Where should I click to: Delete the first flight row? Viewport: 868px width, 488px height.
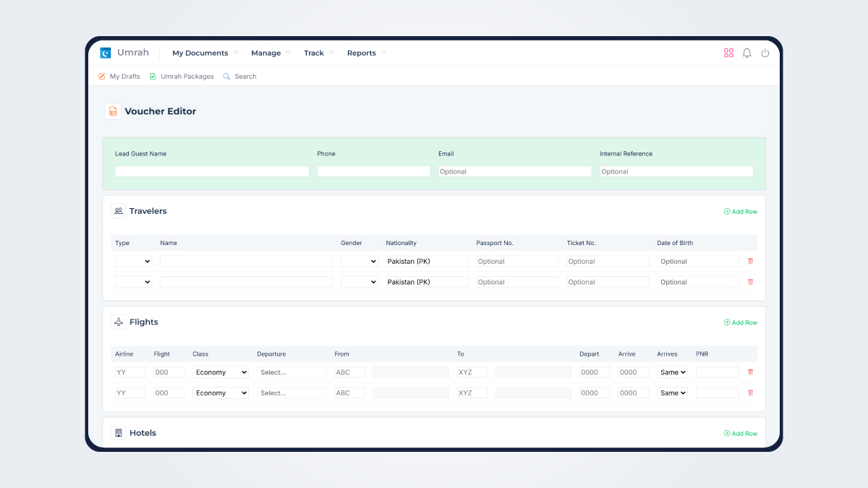[x=750, y=372]
